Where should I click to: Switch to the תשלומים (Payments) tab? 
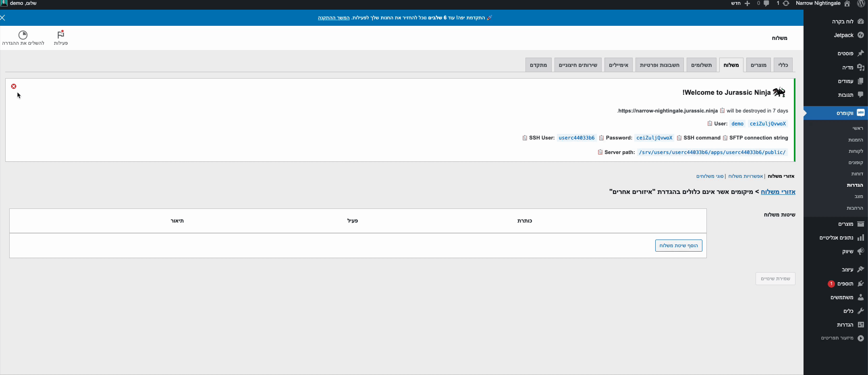[x=701, y=65]
